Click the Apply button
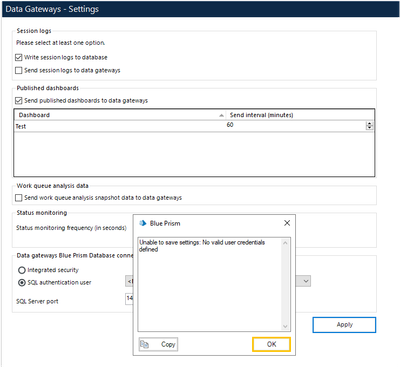400x367 pixels. click(x=344, y=325)
